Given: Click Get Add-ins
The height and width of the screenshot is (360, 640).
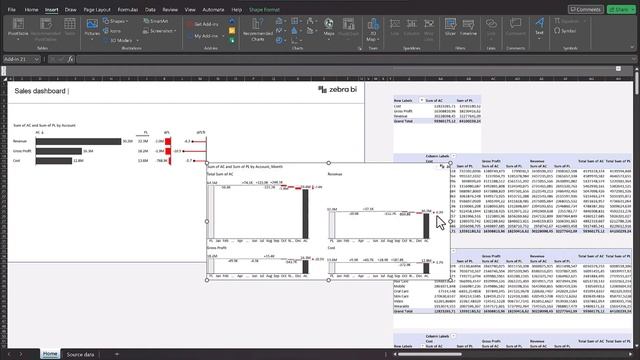Looking at the screenshot, I should click(202, 24).
